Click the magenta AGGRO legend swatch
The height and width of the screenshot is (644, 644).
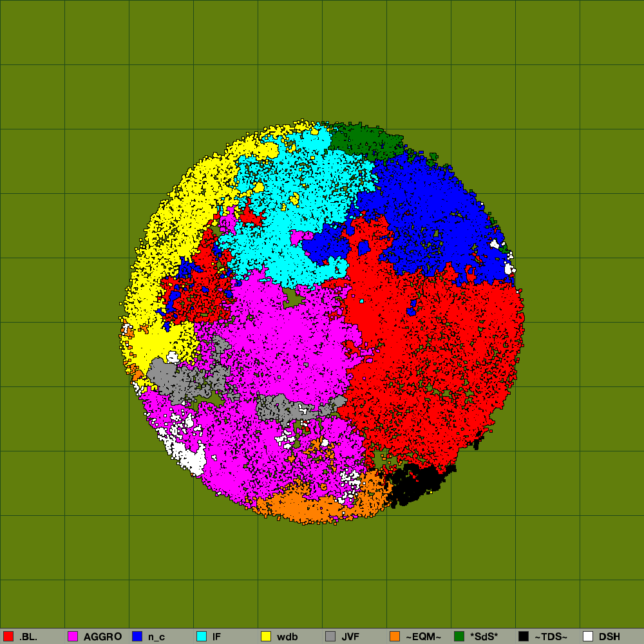click(73, 636)
